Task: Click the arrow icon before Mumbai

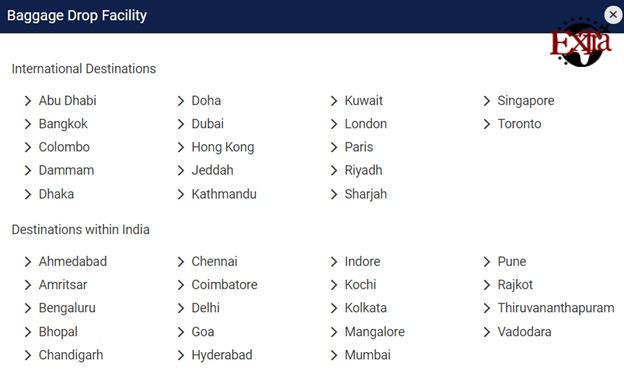Action: [333, 355]
